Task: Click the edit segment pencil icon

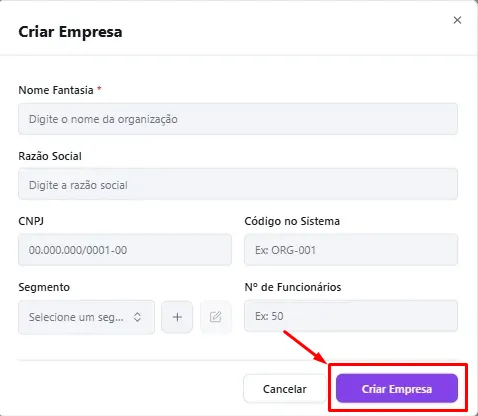Action: click(x=216, y=317)
